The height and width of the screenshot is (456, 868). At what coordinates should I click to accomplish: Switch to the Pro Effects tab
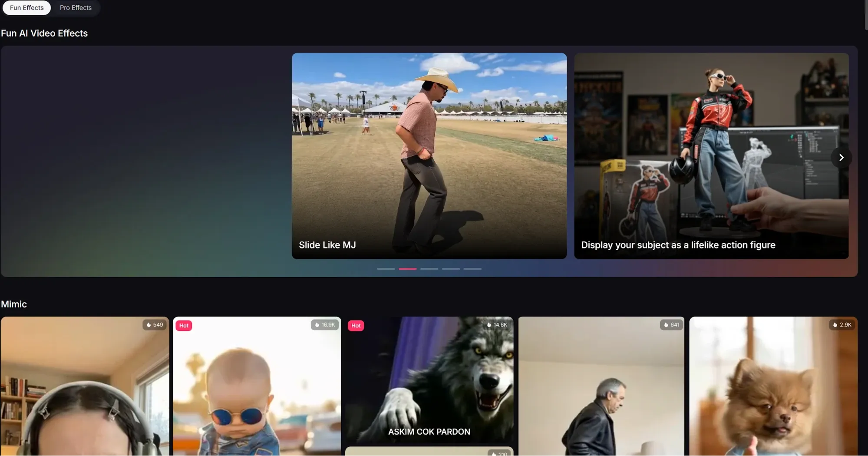click(x=76, y=8)
